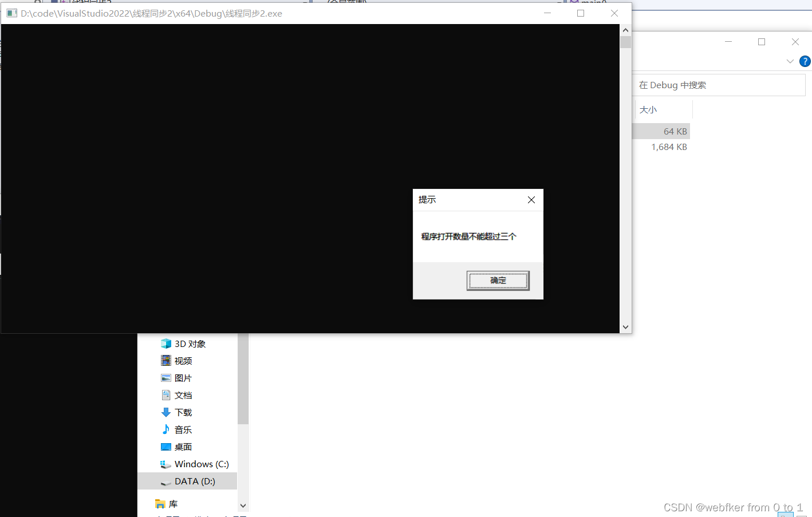Viewport: 812px width, 517px height.
Task: Close the 提示 message dialog
Action: pos(531,200)
